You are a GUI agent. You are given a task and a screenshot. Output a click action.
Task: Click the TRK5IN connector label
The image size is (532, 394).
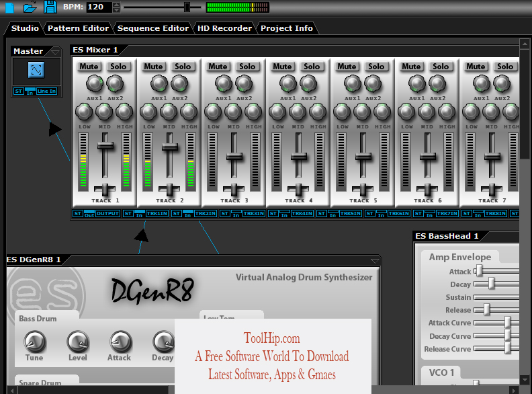pyautogui.click(x=351, y=213)
